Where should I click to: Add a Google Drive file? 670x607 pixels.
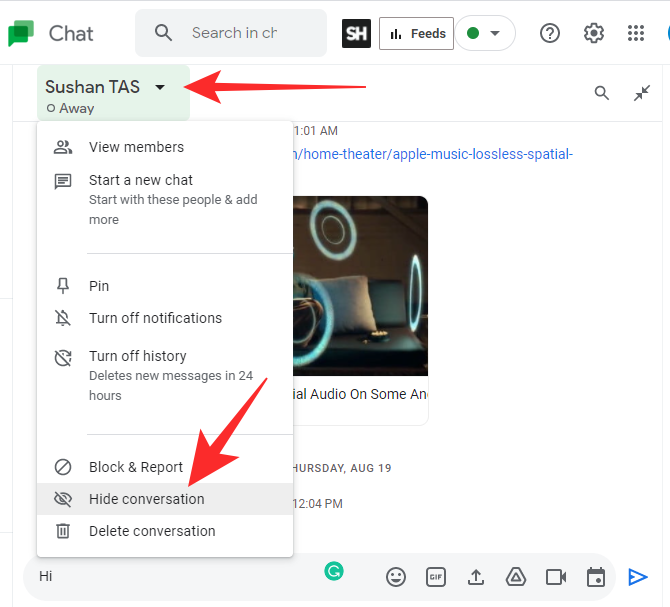(515, 577)
